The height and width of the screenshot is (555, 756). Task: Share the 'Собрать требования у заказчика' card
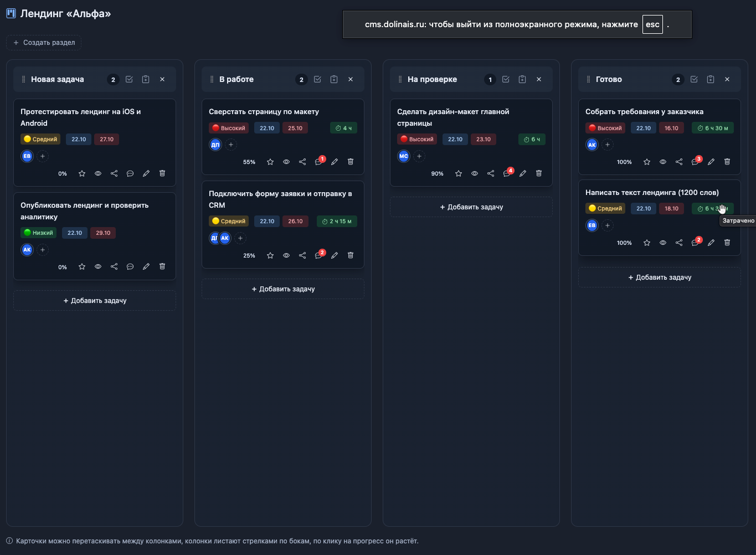click(x=679, y=162)
